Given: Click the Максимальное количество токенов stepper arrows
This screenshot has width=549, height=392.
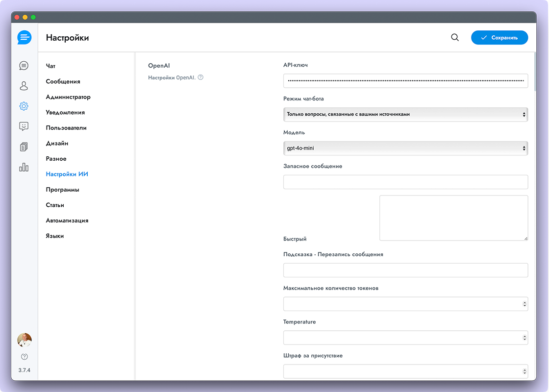Looking at the screenshot, I should [524, 304].
